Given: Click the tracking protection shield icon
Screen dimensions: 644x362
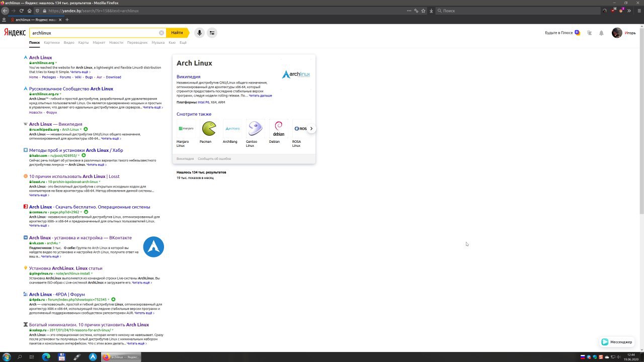Looking at the screenshot, I should tap(37, 11).
